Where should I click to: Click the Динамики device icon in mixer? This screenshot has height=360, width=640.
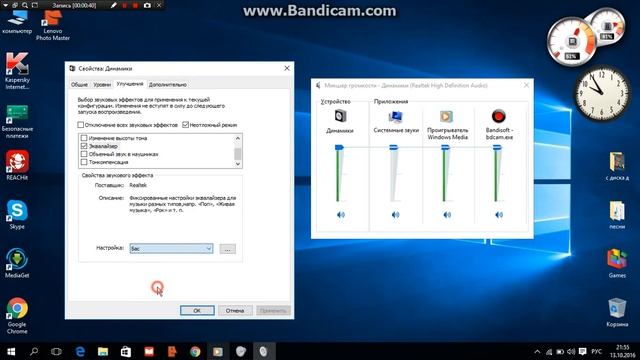click(x=340, y=116)
